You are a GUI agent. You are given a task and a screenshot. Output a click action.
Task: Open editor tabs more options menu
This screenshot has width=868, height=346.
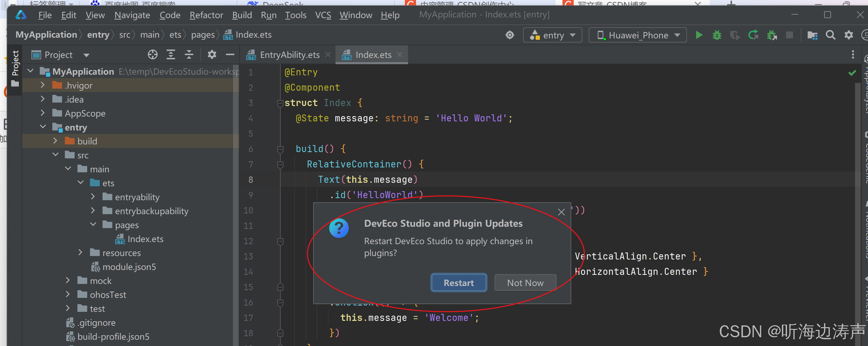[853, 54]
